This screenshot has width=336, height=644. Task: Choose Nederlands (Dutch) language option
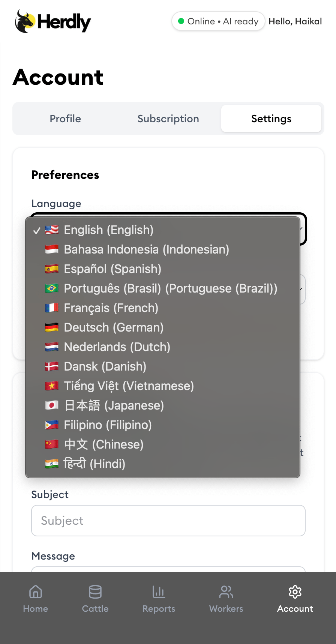pos(117,347)
